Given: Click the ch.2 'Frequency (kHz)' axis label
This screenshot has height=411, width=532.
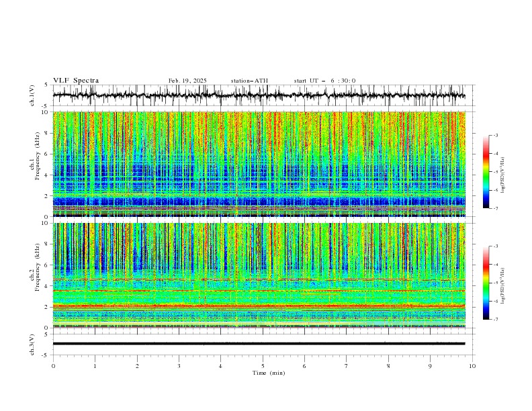Looking at the screenshot, I should (38, 267).
